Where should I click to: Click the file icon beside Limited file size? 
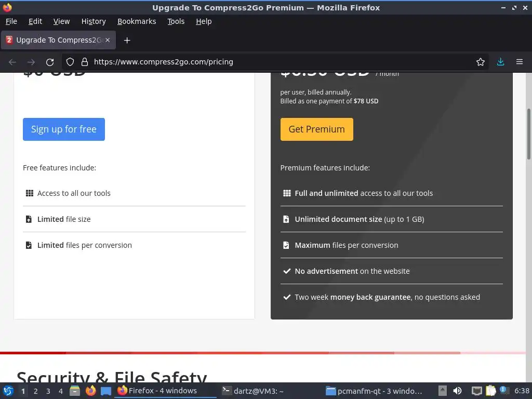pyautogui.click(x=29, y=219)
